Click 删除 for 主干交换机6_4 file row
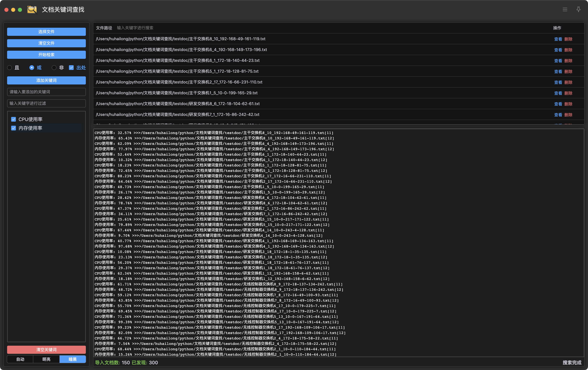Image resolution: width=588 pixels, height=370 pixels. pos(568,50)
